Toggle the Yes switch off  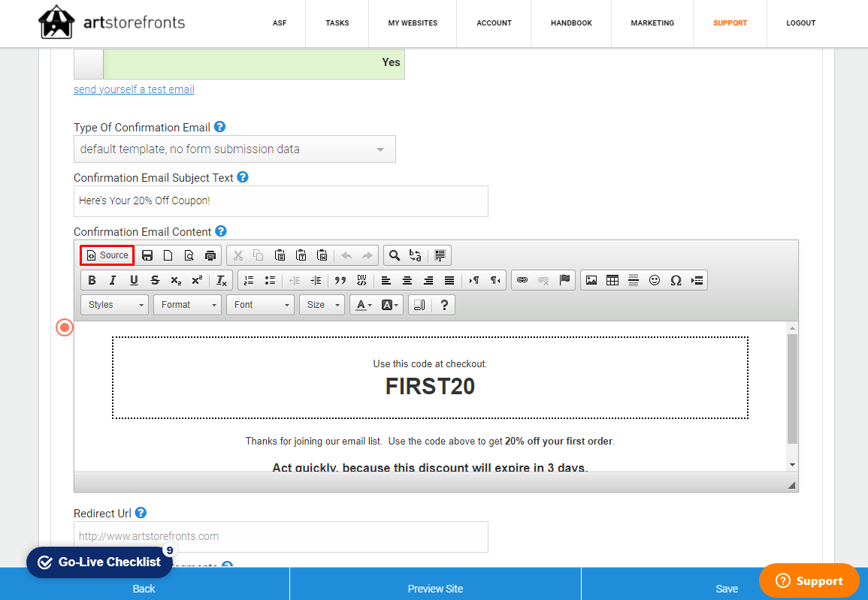click(x=239, y=64)
